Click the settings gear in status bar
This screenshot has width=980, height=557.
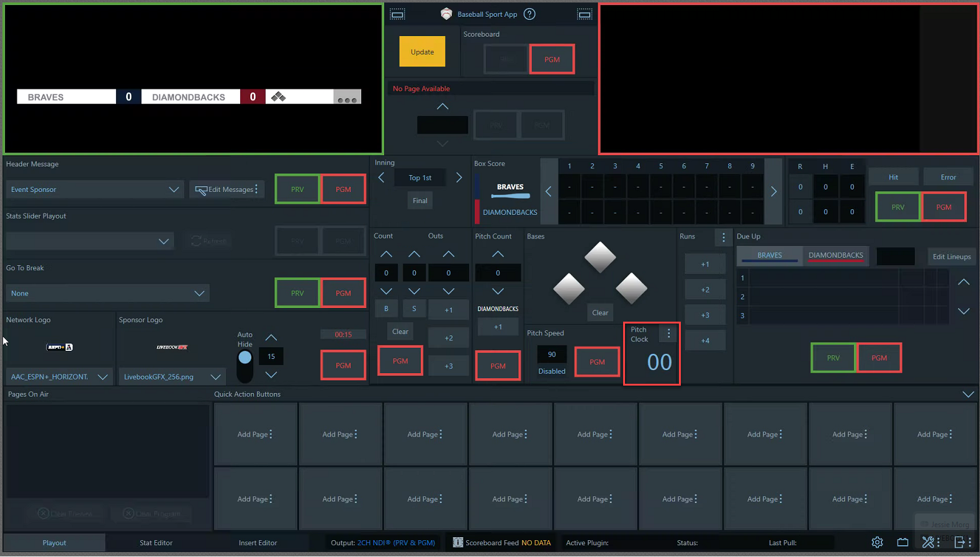[877, 542]
